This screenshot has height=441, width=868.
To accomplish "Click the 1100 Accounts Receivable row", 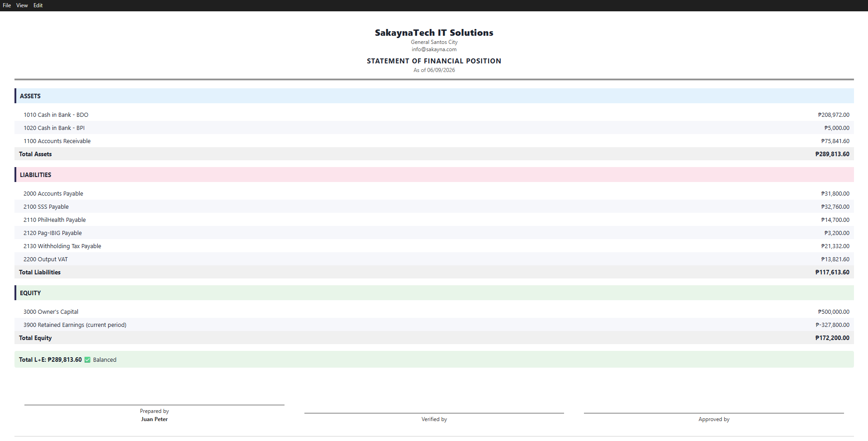I will (434, 141).
